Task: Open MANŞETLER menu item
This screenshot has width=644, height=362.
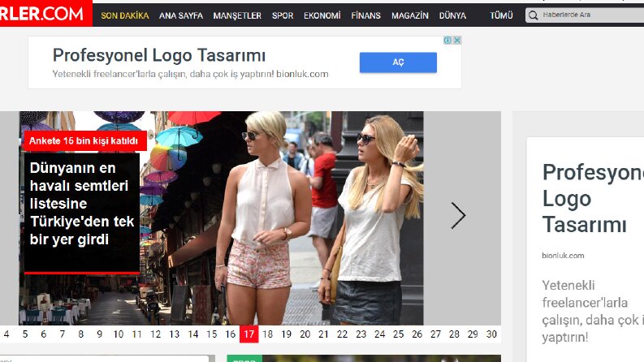Action: coord(237,15)
